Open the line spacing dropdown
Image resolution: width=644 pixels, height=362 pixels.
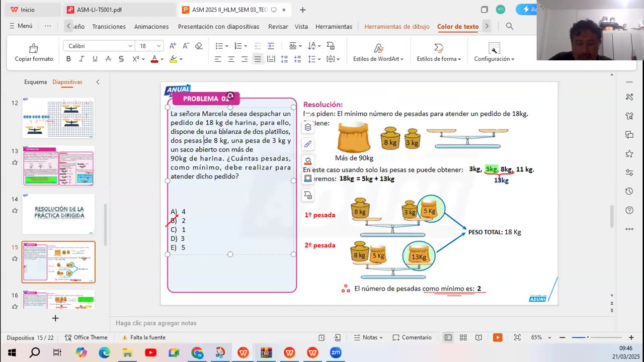pos(319,59)
